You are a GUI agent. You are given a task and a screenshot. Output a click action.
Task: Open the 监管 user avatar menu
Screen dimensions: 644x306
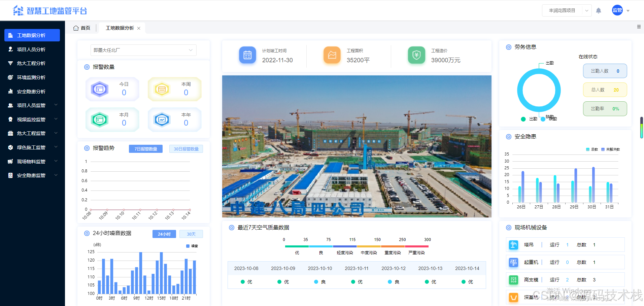(x=617, y=10)
